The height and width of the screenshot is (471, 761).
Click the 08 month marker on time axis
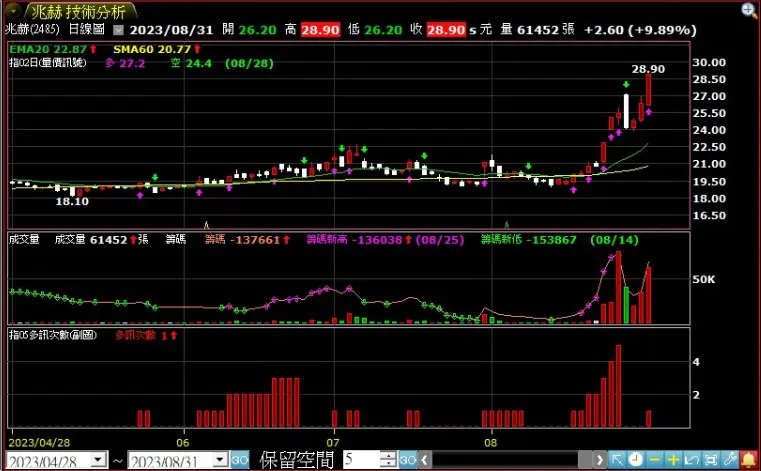click(491, 443)
